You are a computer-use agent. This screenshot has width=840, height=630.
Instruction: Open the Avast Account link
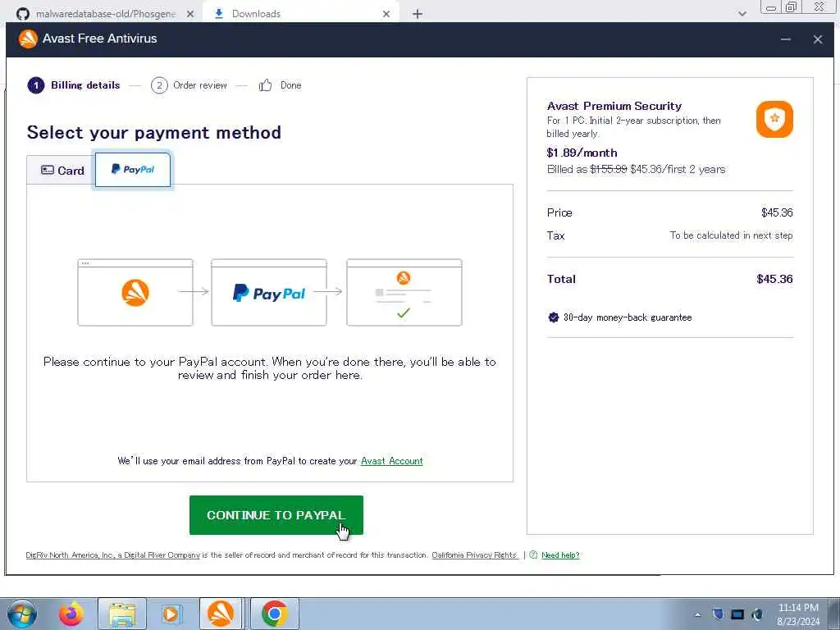click(x=391, y=461)
